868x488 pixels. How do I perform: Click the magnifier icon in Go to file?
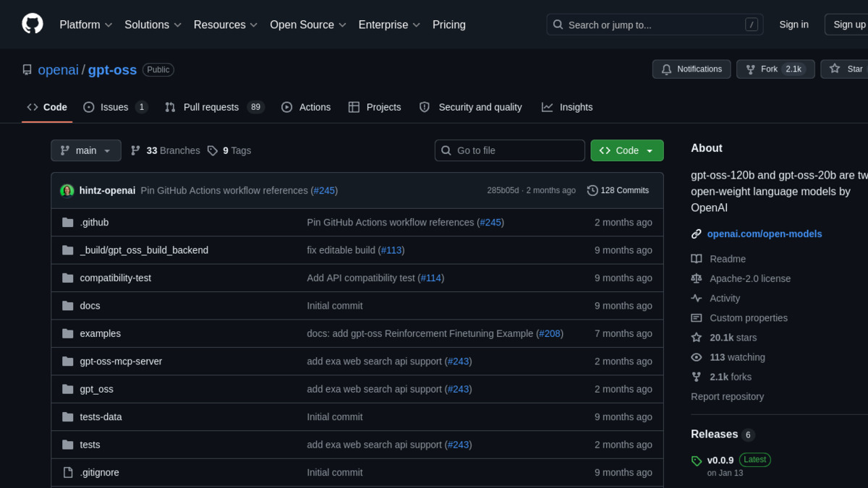tap(446, 150)
